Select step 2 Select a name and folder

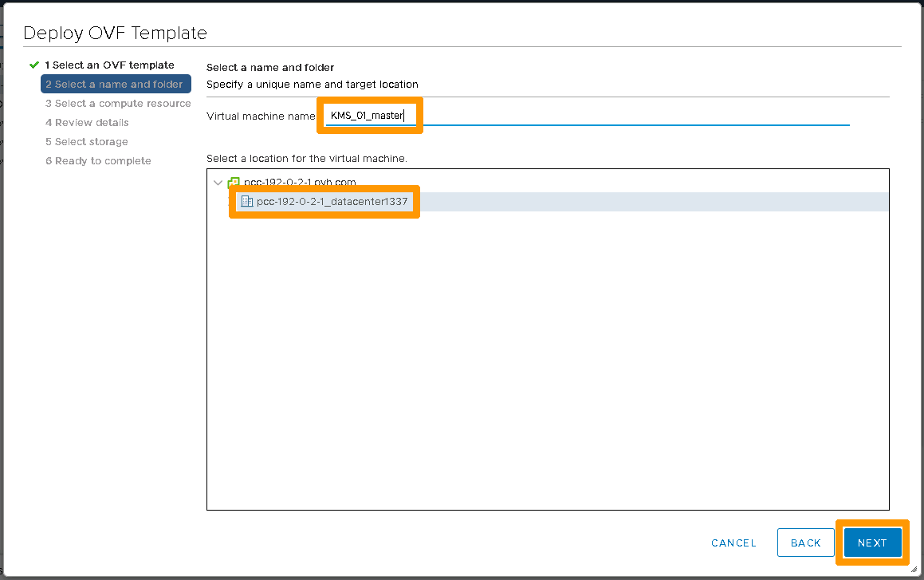[x=115, y=84]
